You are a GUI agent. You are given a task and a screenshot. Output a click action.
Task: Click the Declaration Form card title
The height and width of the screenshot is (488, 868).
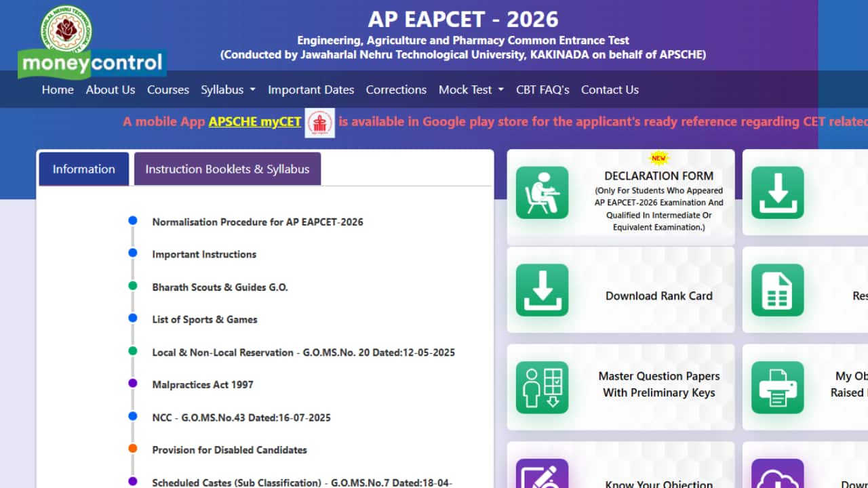(659, 176)
